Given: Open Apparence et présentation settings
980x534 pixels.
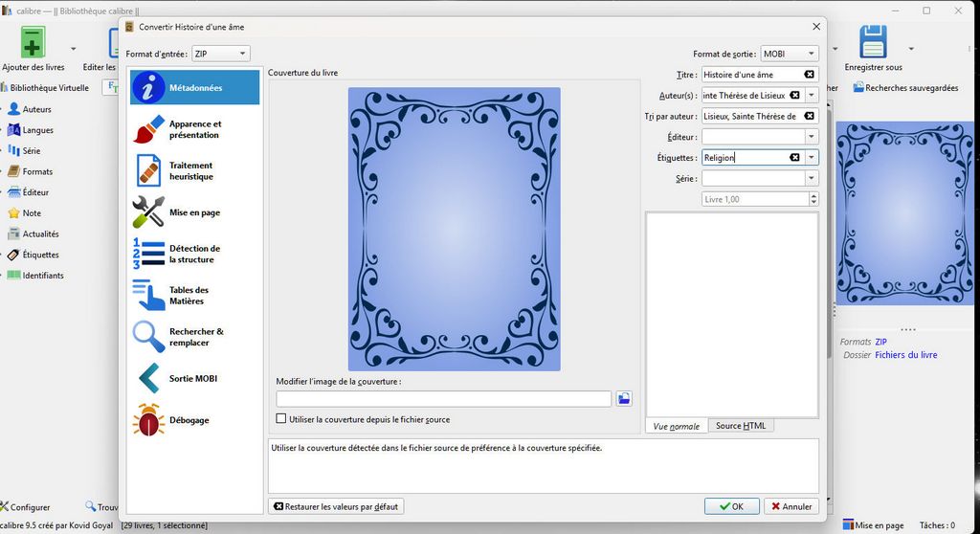Looking at the screenshot, I should click(194, 129).
